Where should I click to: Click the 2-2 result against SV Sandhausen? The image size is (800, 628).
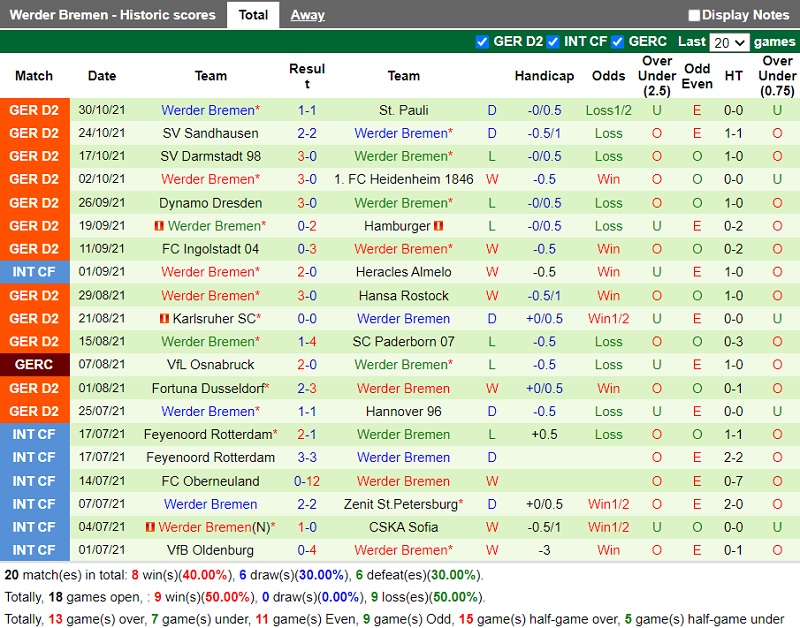(x=307, y=133)
